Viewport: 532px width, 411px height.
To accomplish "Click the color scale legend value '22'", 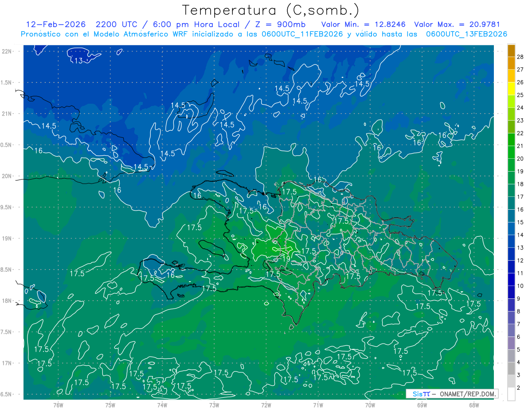I will (x=520, y=133).
